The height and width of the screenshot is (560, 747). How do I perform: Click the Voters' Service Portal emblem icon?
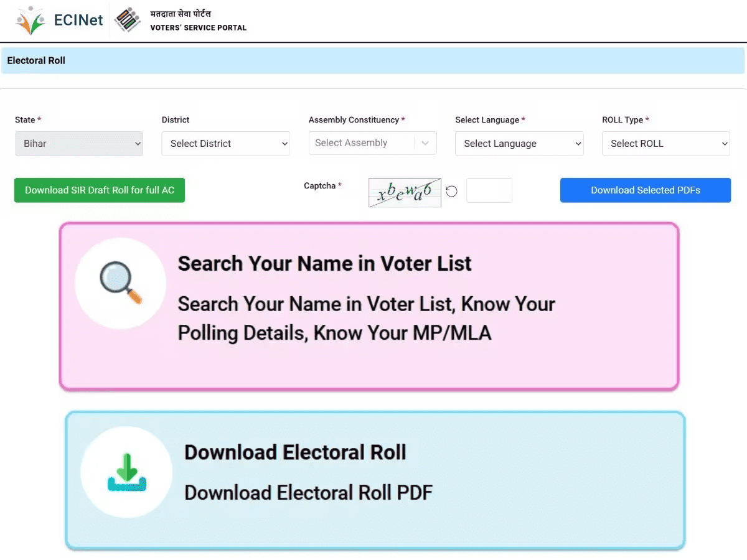pyautogui.click(x=128, y=21)
